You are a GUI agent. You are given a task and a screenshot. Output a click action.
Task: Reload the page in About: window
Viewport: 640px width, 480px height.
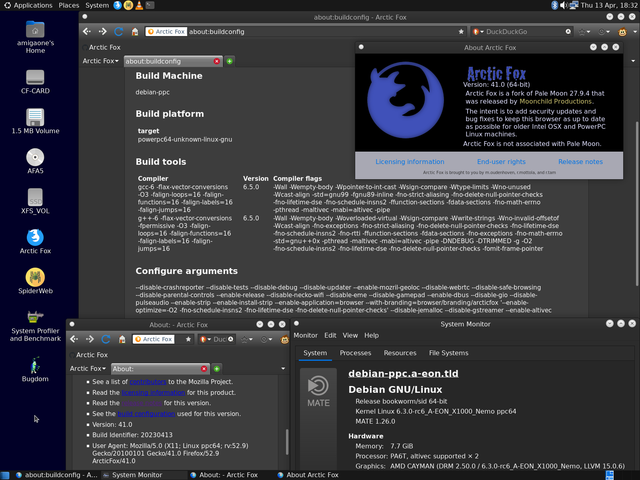(x=106, y=339)
